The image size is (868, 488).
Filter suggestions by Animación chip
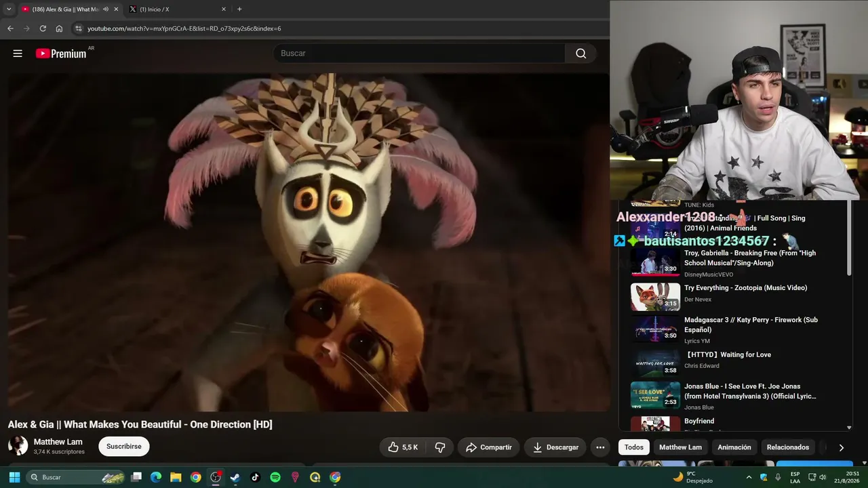(x=734, y=447)
